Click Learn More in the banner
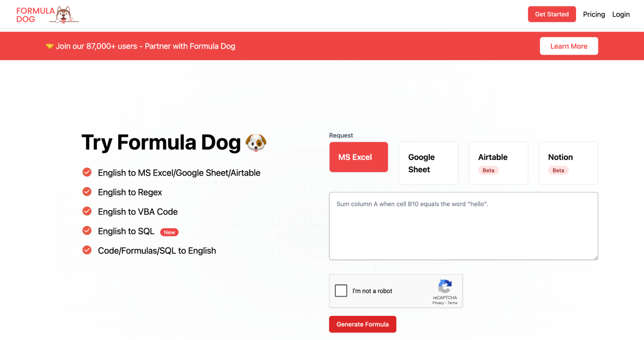This screenshot has width=644, height=340. click(x=569, y=46)
